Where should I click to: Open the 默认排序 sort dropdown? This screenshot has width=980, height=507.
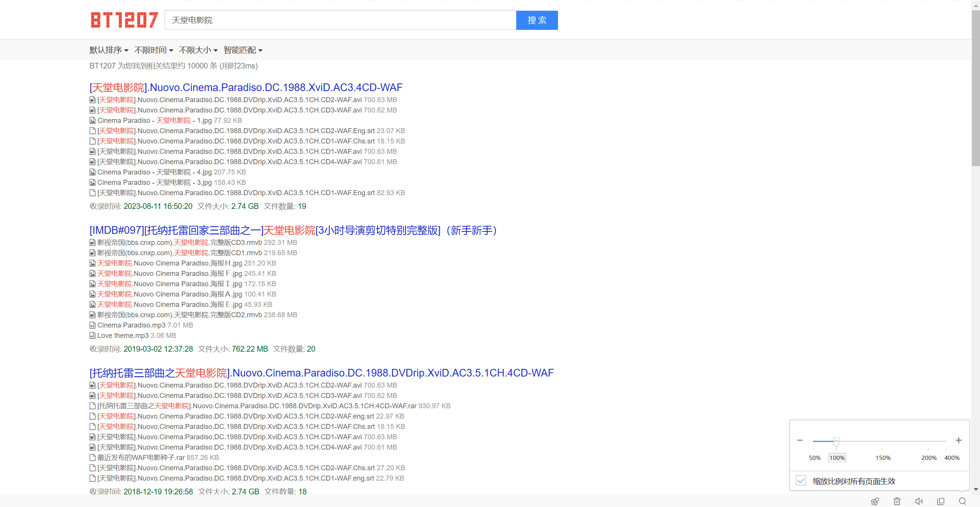[109, 50]
